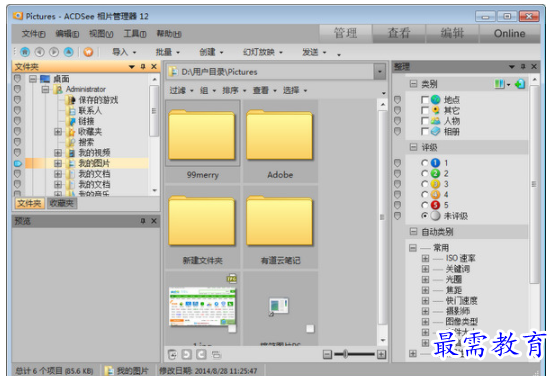This screenshot has width=555, height=376.
Task: Select the 99merry folder thumbnail
Action: coord(202,141)
